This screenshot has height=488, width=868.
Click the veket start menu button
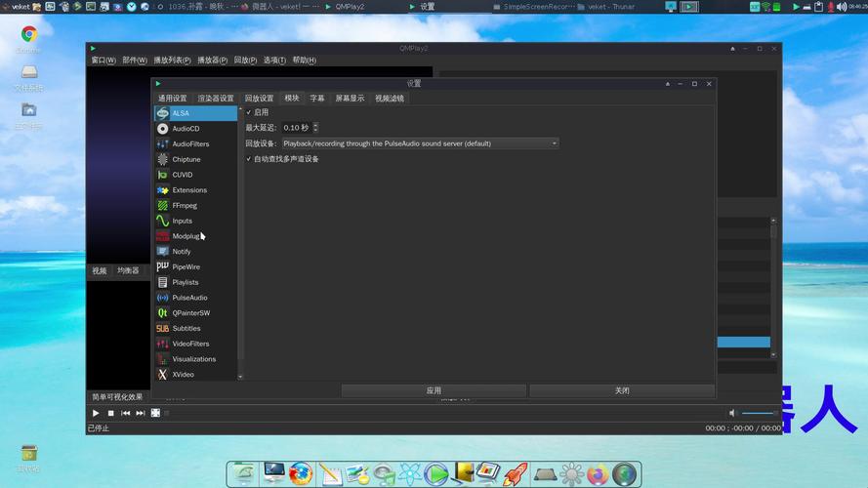[17, 7]
